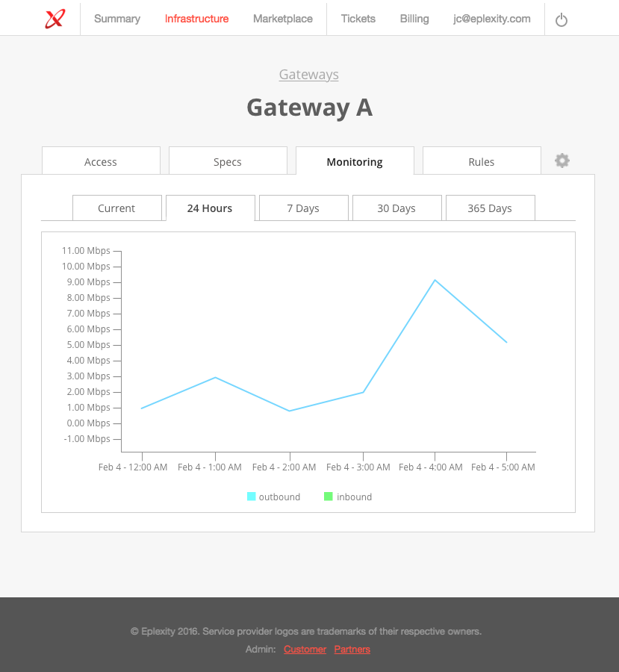Show the 365 Days range
619x672 pixels.
pyautogui.click(x=491, y=208)
